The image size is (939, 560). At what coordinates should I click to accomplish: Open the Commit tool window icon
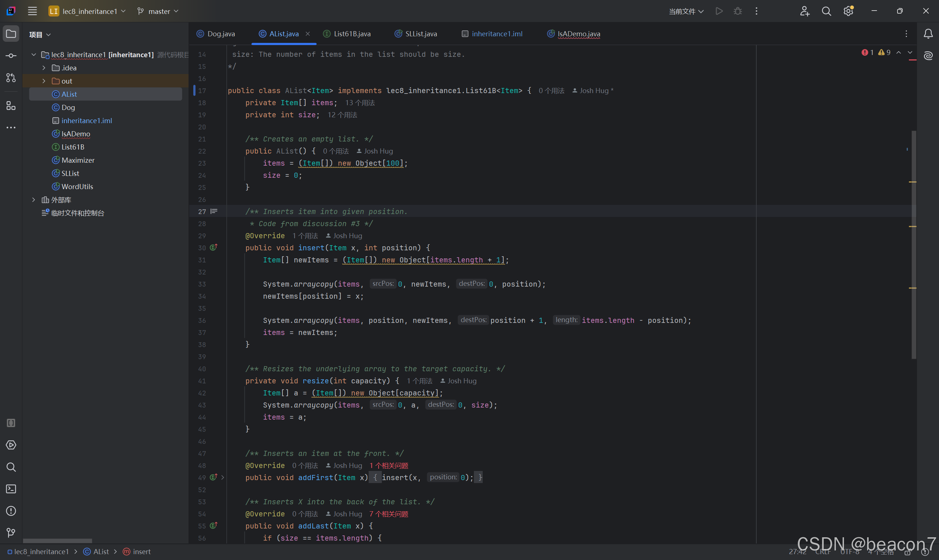11,56
